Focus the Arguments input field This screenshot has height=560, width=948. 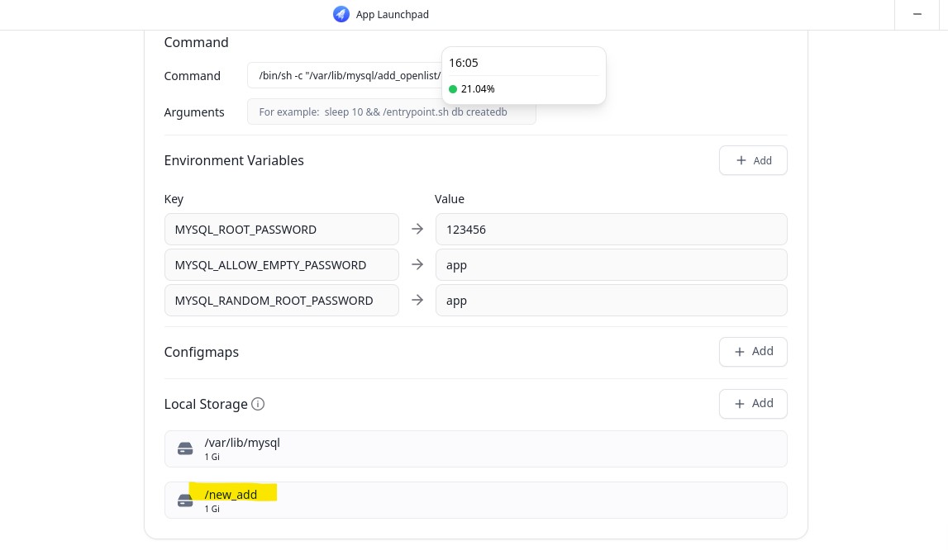pos(391,112)
